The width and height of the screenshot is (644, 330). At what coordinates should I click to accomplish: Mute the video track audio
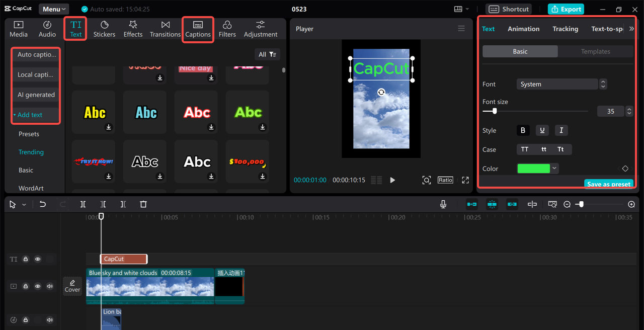click(x=50, y=286)
